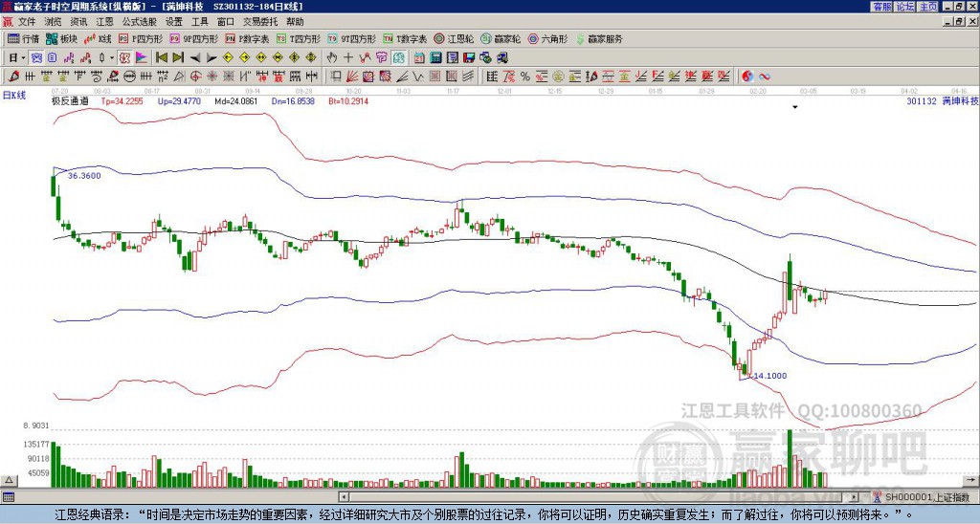Viewport: 980px width, 524px height.
Task: Open the 赢家轮 wheel tool
Action: [x=501, y=38]
